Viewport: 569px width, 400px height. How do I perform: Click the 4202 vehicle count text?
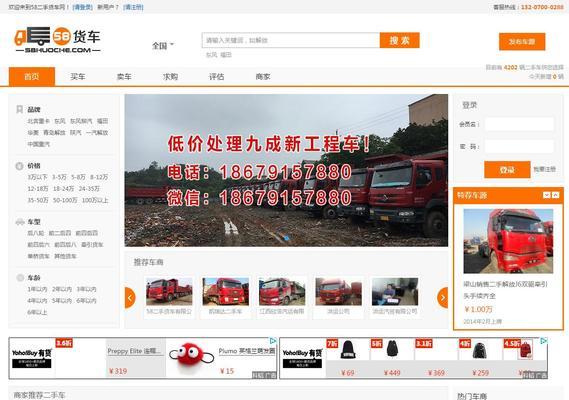(x=511, y=68)
